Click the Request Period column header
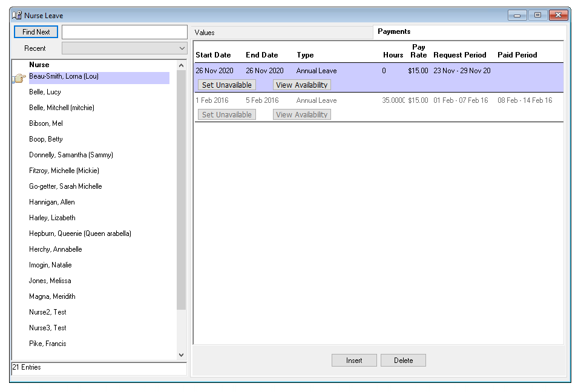The image size is (581, 392). pyautogui.click(x=460, y=55)
